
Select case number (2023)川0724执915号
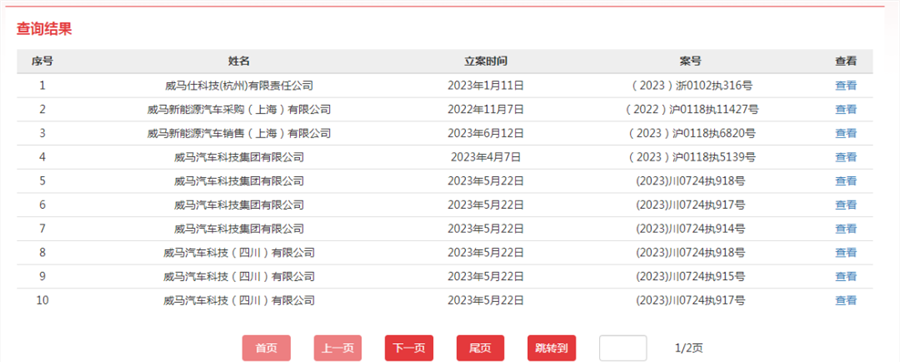click(690, 277)
